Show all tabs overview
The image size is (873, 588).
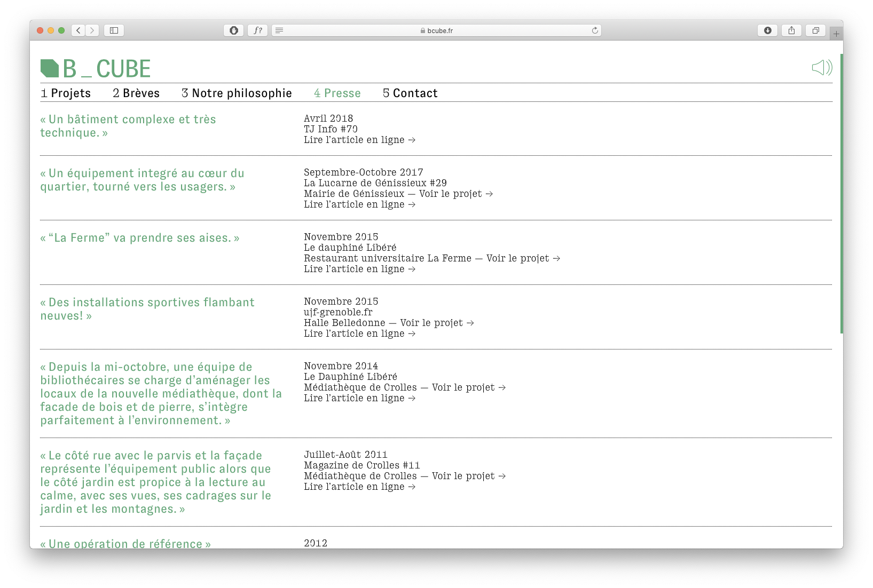[x=815, y=30]
